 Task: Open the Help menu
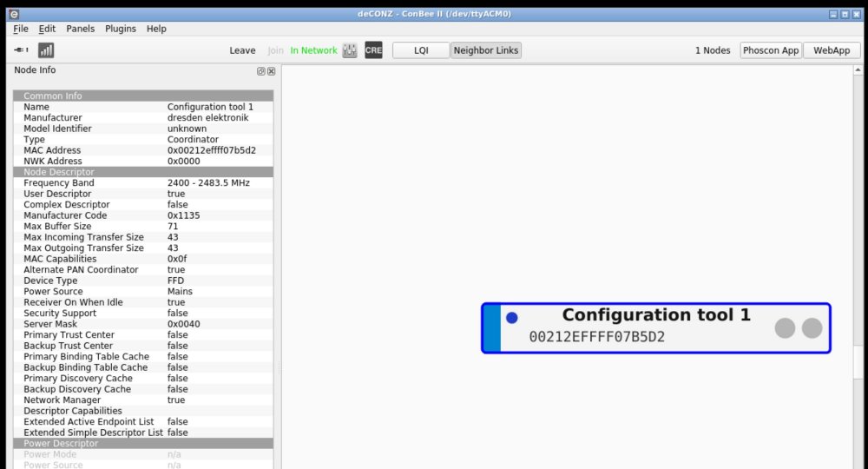pyautogui.click(x=156, y=29)
